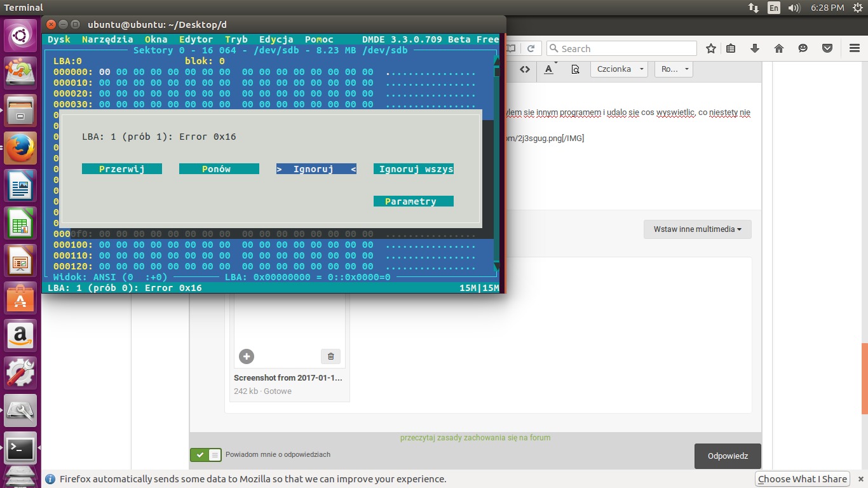Screen dimensions: 868x488
Task: Launch LibreOffice Calc from the launcher
Action: [20, 223]
